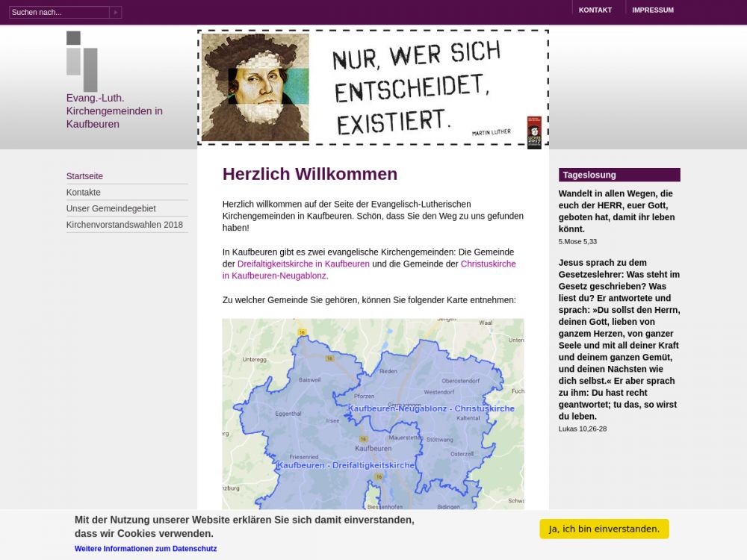Screen dimensions: 747x560
Task: Click the Luther 2017 badge icon
Action: click(x=534, y=132)
